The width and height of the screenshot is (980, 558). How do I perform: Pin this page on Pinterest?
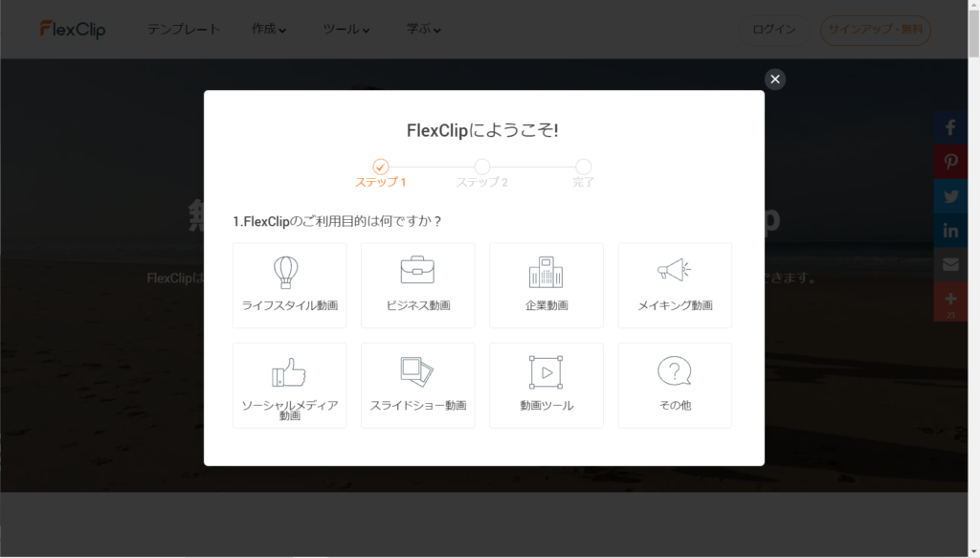pyautogui.click(x=950, y=162)
